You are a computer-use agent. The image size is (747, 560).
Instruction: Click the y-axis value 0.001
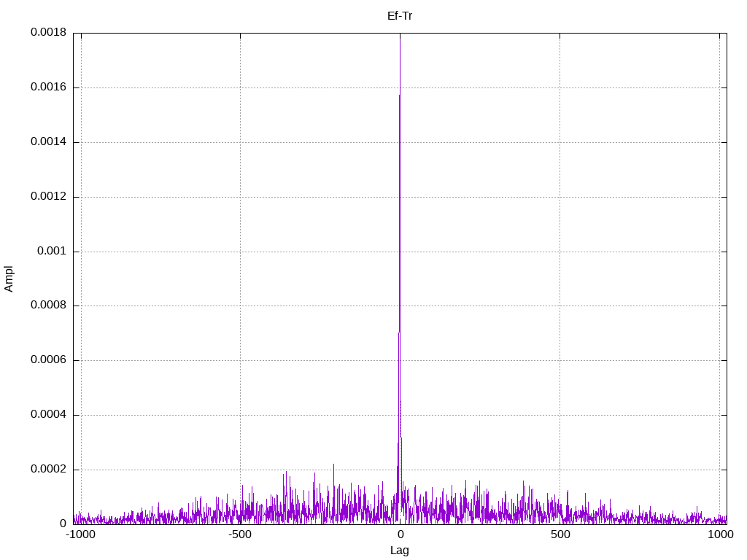[x=52, y=251]
